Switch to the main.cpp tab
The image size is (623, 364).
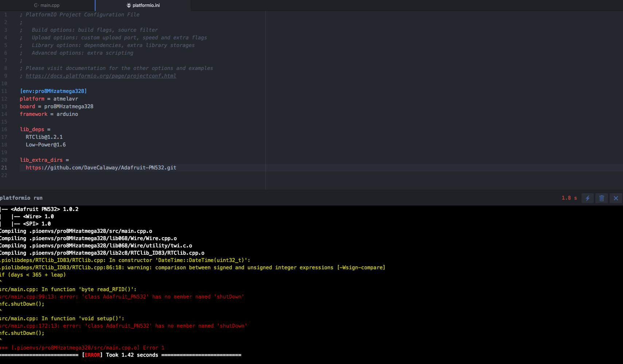pyautogui.click(x=47, y=5)
